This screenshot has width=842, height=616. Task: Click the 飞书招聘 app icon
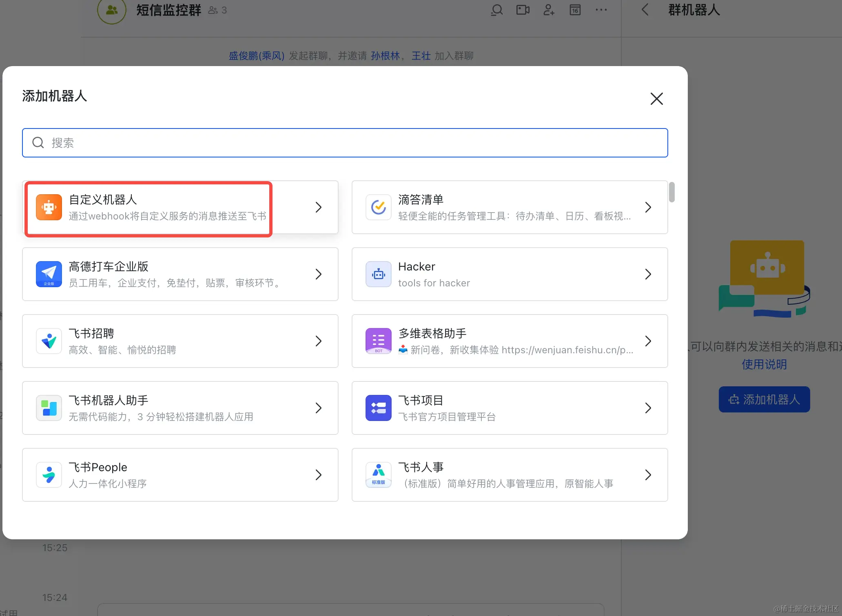pyautogui.click(x=49, y=341)
